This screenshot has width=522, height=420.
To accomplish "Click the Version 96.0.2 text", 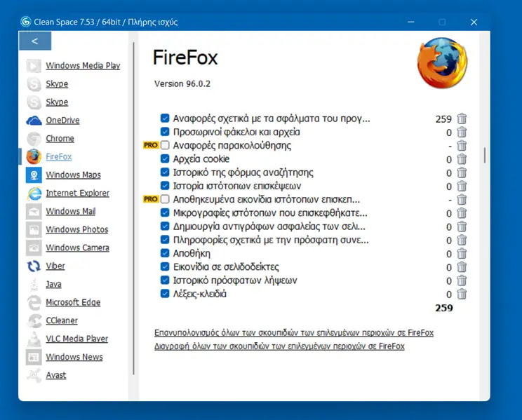I will click(x=182, y=84).
